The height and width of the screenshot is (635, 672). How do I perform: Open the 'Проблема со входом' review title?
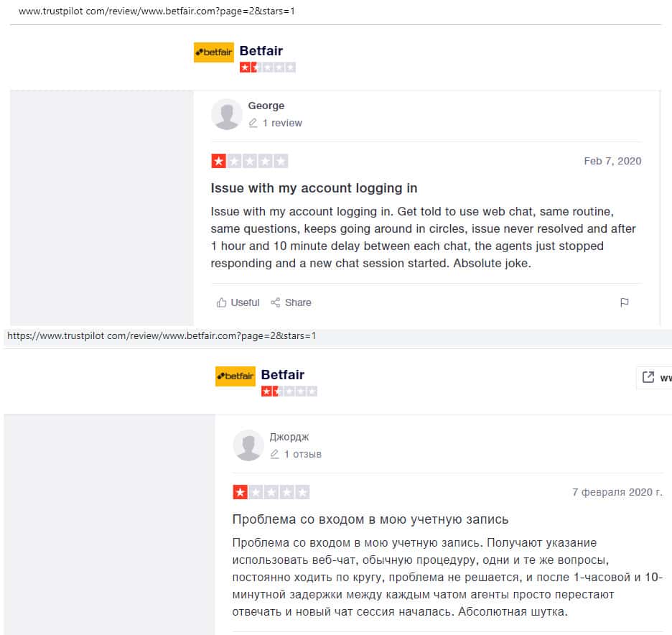[370, 519]
